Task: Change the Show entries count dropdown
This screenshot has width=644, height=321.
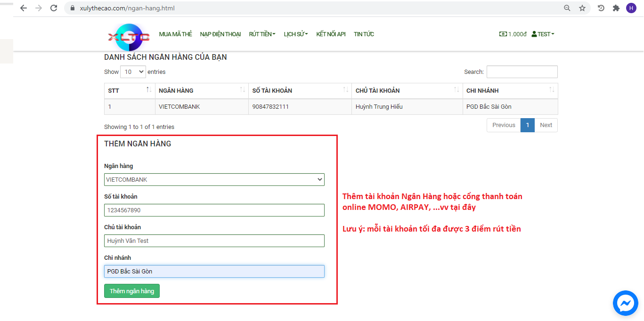Action: pyautogui.click(x=133, y=72)
